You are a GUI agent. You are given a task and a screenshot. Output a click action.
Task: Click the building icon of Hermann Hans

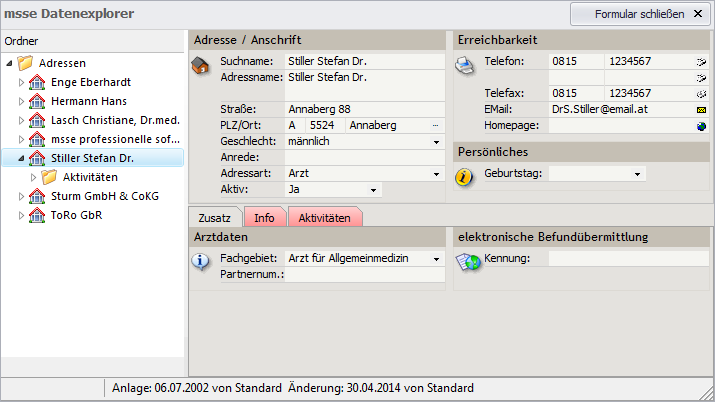(37, 101)
